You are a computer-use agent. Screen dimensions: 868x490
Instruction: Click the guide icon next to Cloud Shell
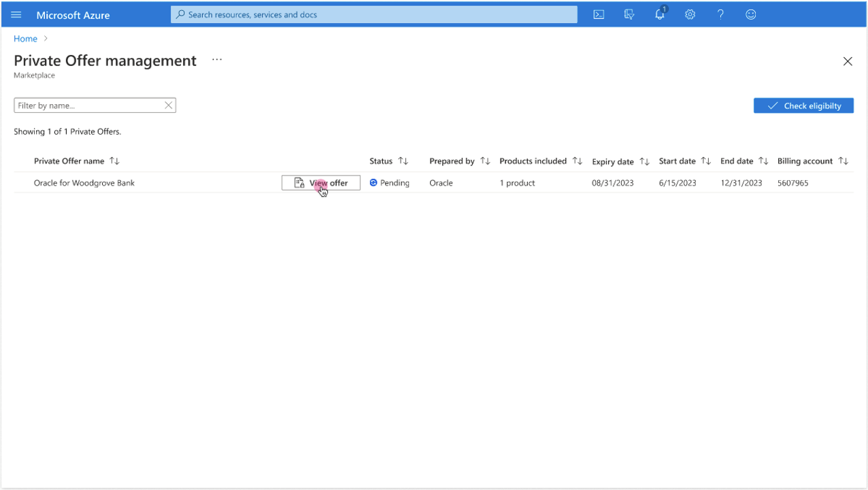click(629, 14)
